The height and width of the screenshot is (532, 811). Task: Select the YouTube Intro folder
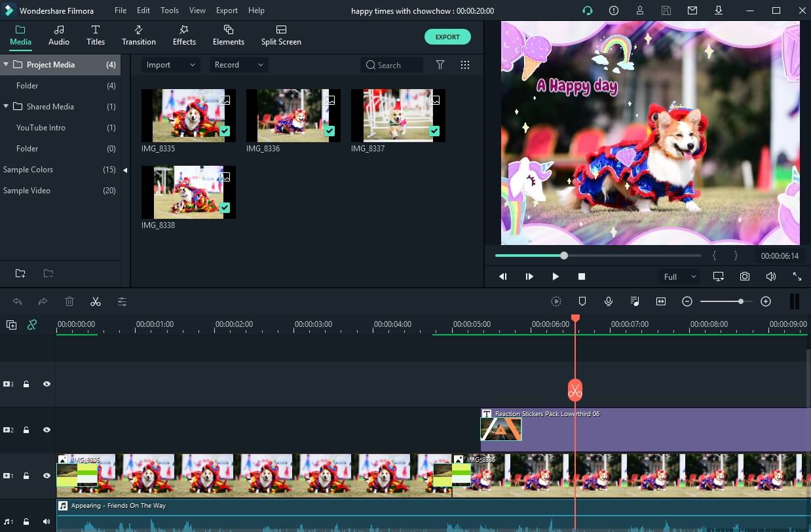(x=60, y=128)
